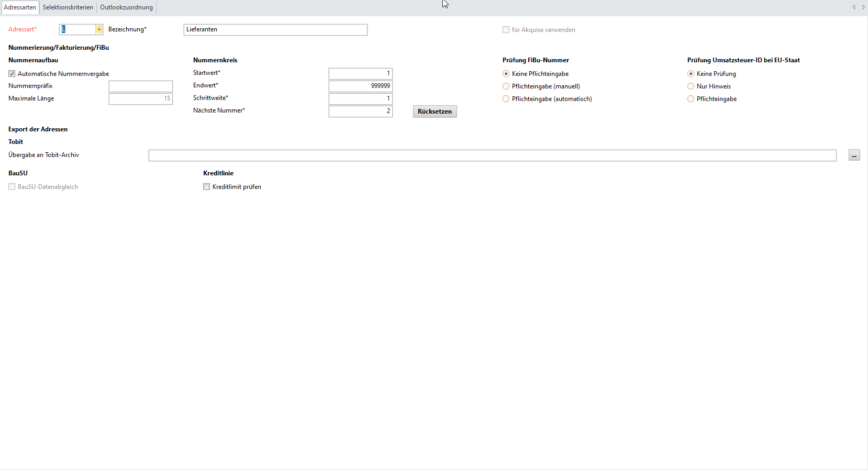Enable Kreditlimit prüfen checkbox
The width and height of the screenshot is (868, 470).
(207, 187)
